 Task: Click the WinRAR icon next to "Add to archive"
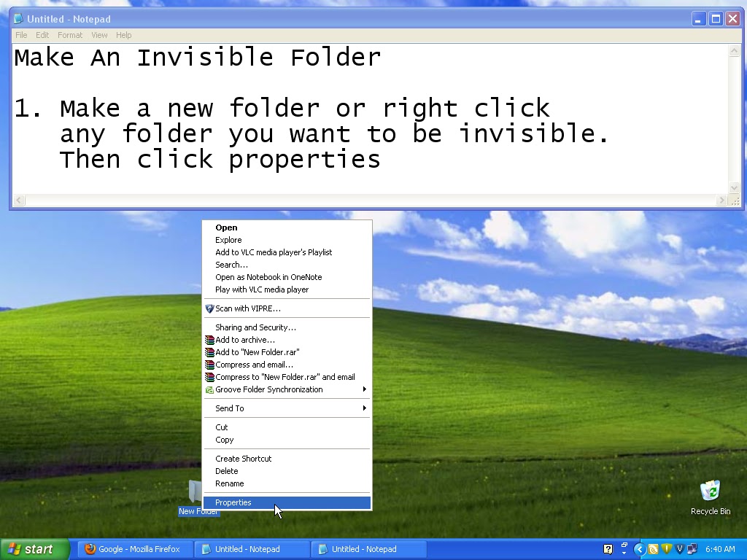point(210,340)
